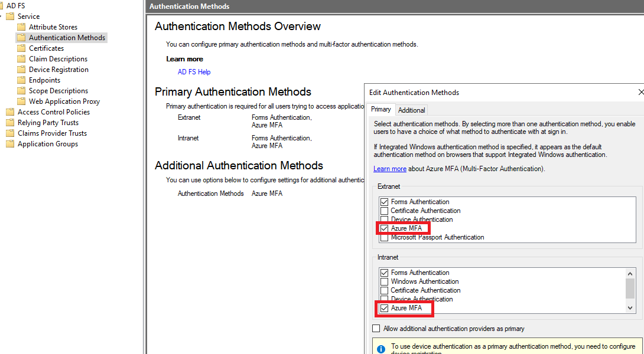
Task: Uncheck Intranet Azure MFA
Action: [x=385, y=308]
